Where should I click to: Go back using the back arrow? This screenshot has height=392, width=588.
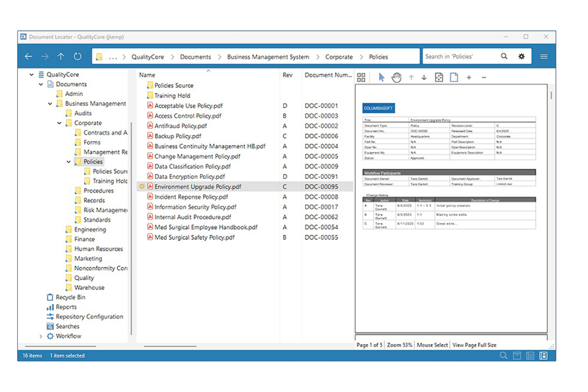pyautogui.click(x=28, y=56)
